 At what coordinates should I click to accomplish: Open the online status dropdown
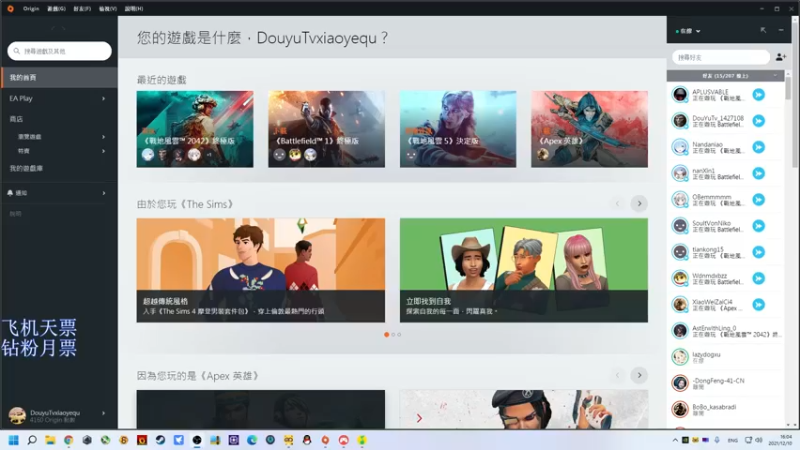688,31
